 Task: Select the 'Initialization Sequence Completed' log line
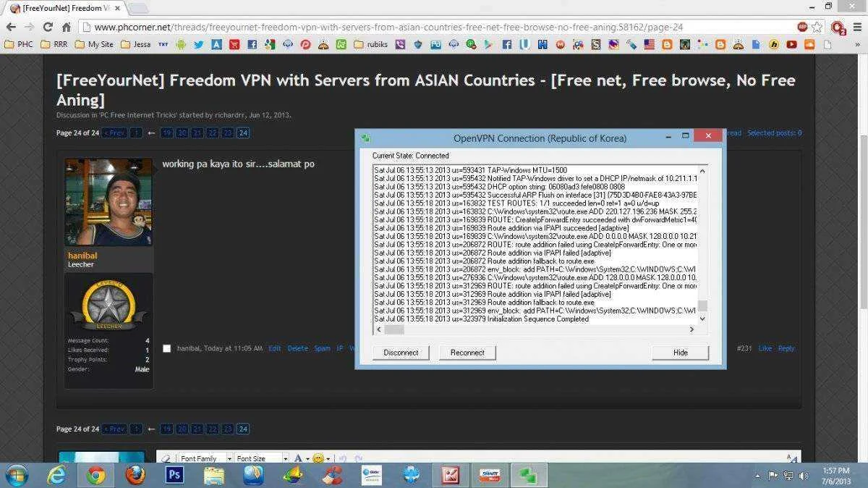481,319
